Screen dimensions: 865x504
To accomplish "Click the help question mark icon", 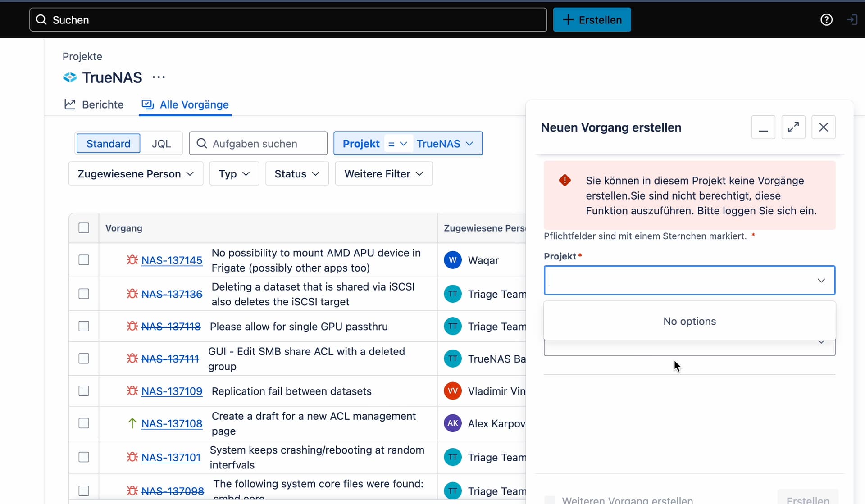I will click(x=826, y=20).
